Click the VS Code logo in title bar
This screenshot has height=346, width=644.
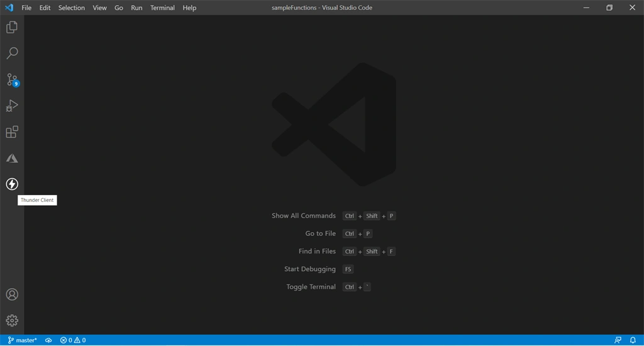(x=9, y=8)
